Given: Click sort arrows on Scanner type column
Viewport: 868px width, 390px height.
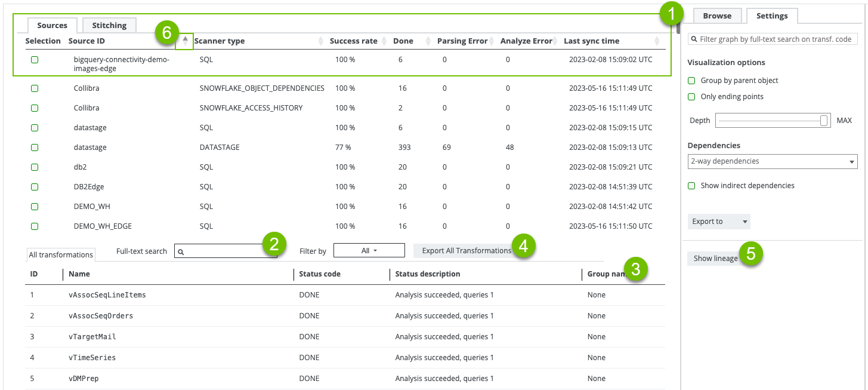Looking at the screenshot, I should tap(320, 41).
